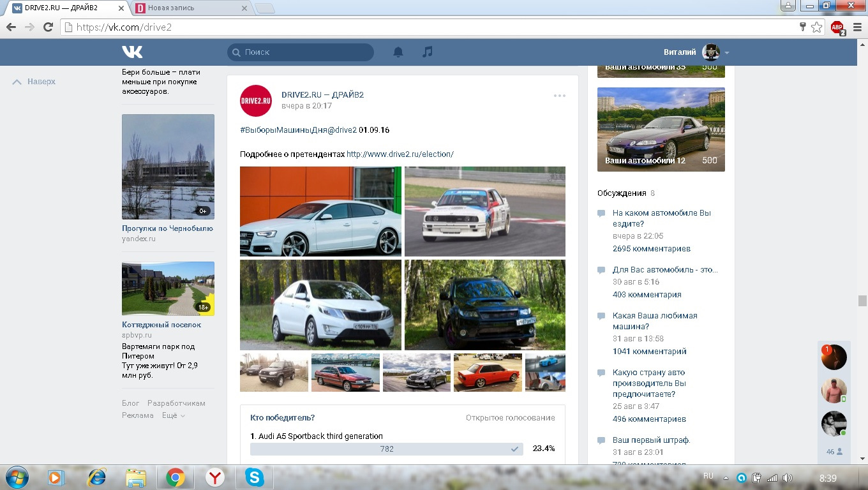Expand Виталий's profile dropdown arrow
The width and height of the screenshot is (868, 490).
tap(727, 53)
